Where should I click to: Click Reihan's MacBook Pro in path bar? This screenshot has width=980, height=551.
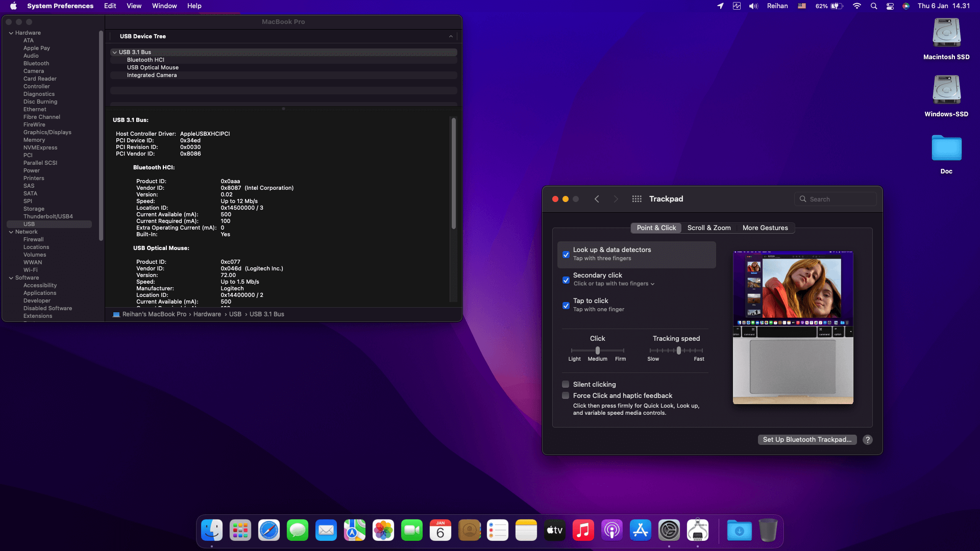click(154, 314)
